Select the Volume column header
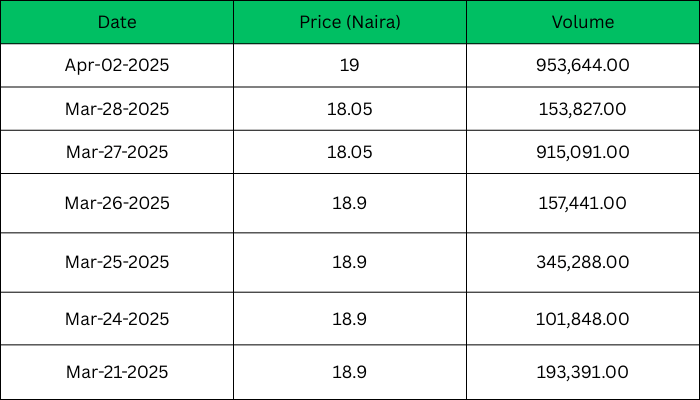The height and width of the screenshot is (400, 700). (x=583, y=21)
